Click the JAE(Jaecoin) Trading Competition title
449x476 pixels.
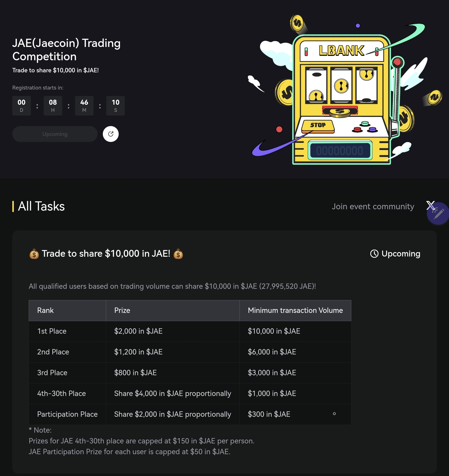tap(66, 50)
